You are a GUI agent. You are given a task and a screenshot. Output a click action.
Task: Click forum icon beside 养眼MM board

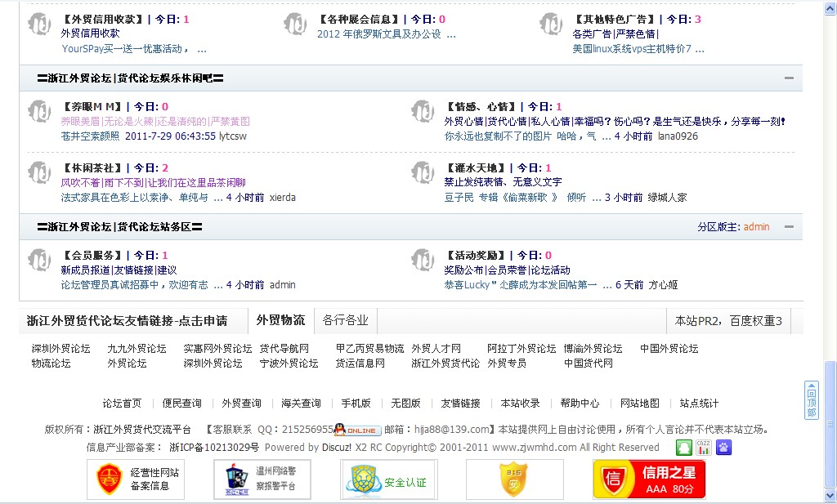(x=39, y=111)
